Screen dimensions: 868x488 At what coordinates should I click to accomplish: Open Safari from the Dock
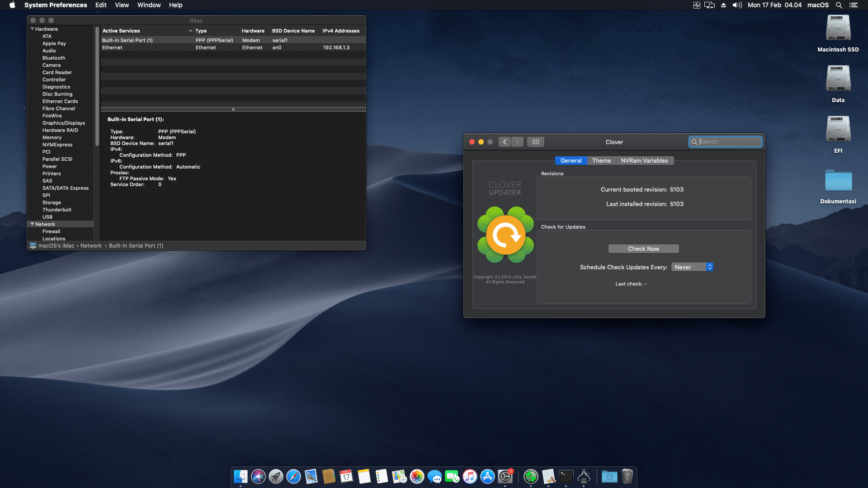coord(293,476)
